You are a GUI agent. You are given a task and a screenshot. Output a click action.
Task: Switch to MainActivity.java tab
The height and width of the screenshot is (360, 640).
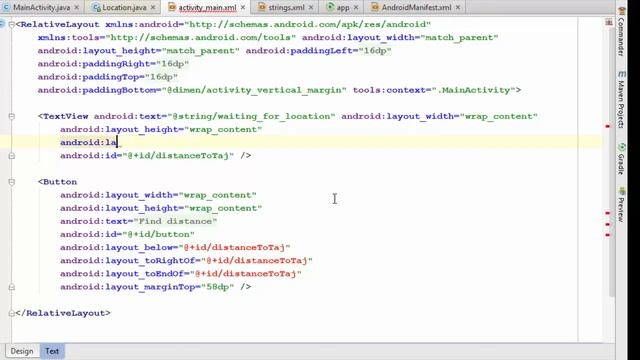click(41, 7)
